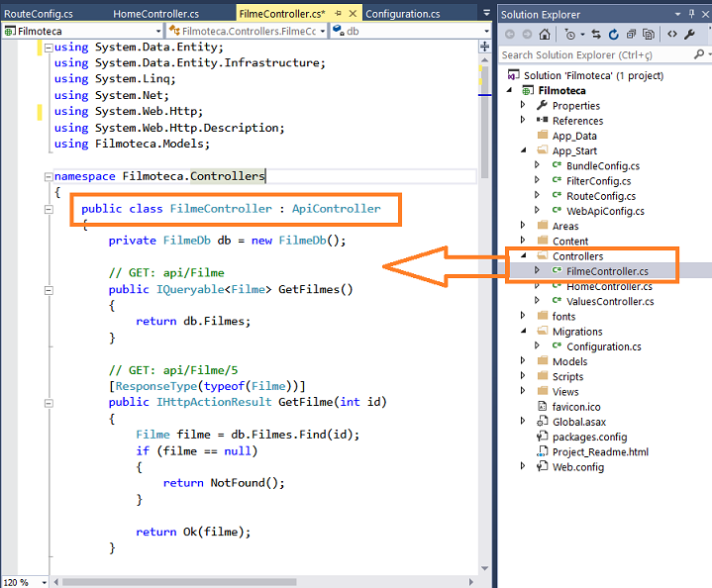712x588 pixels.
Task: Switch to the RouteConfig.cs tab
Action: click(39, 14)
